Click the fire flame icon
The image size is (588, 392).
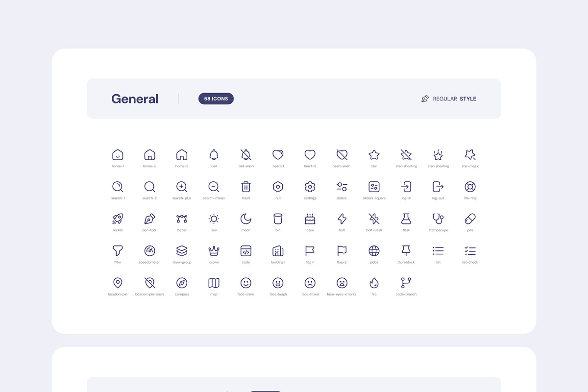point(374,283)
